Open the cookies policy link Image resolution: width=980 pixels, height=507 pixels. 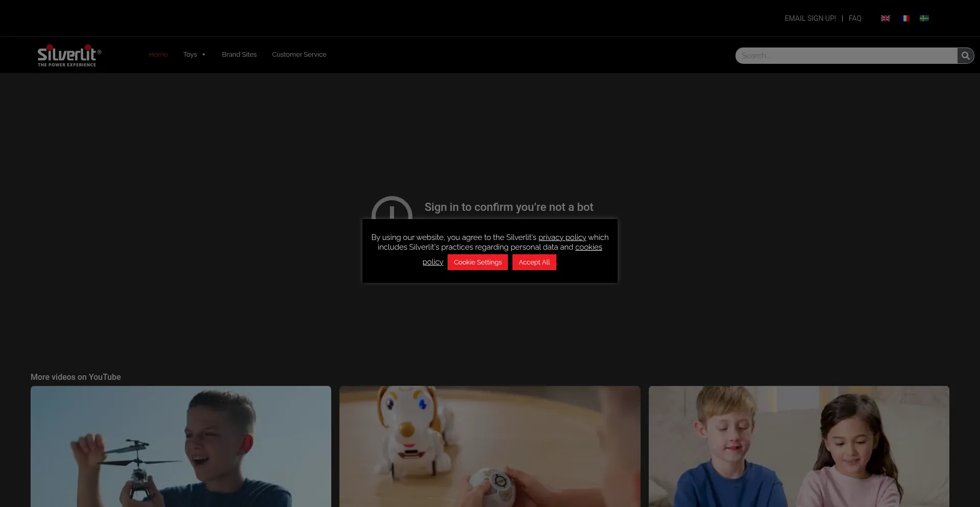click(589, 247)
